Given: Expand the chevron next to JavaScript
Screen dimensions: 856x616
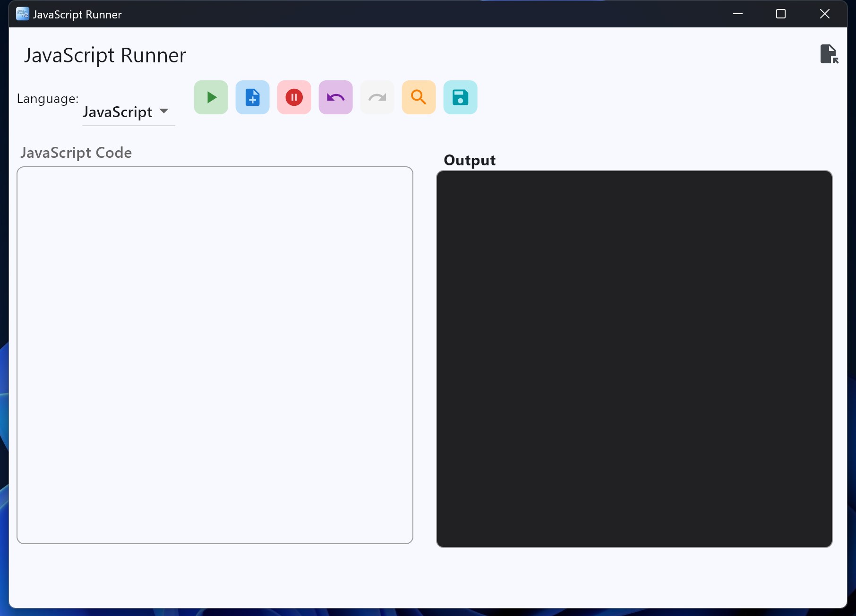Looking at the screenshot, I should click(164, 112).
